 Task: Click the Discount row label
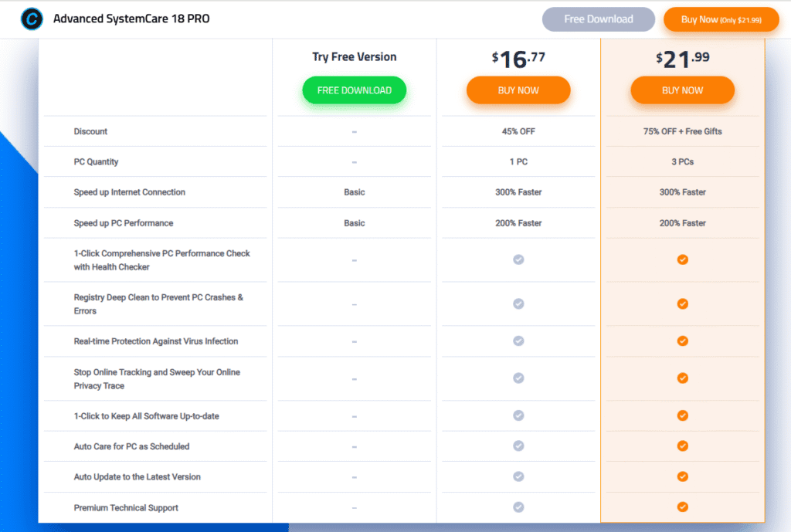(x=91, y=131)
